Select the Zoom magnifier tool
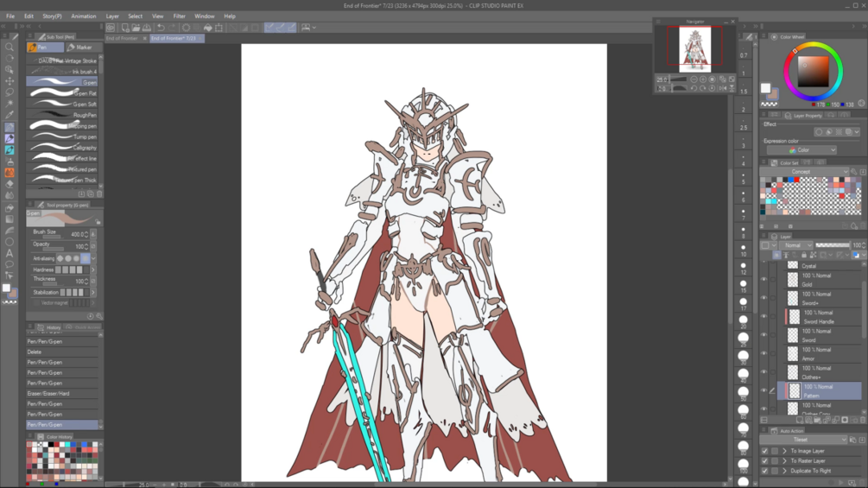Viewport: 868px width, 488px height. coord(10,47)
